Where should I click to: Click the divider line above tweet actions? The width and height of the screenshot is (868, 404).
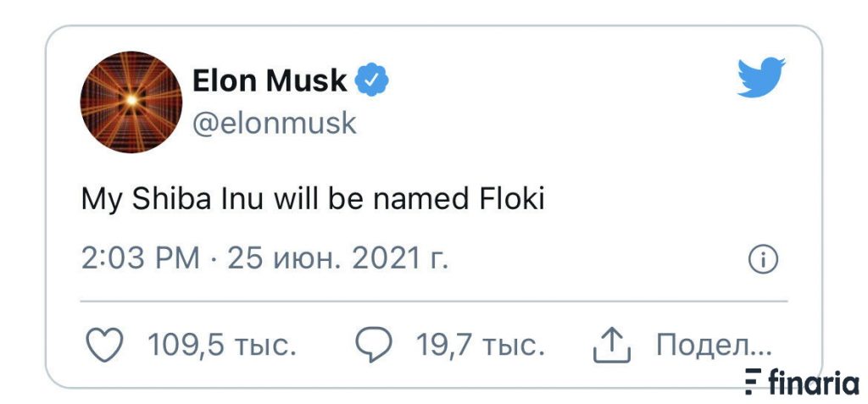pos(434,302)
